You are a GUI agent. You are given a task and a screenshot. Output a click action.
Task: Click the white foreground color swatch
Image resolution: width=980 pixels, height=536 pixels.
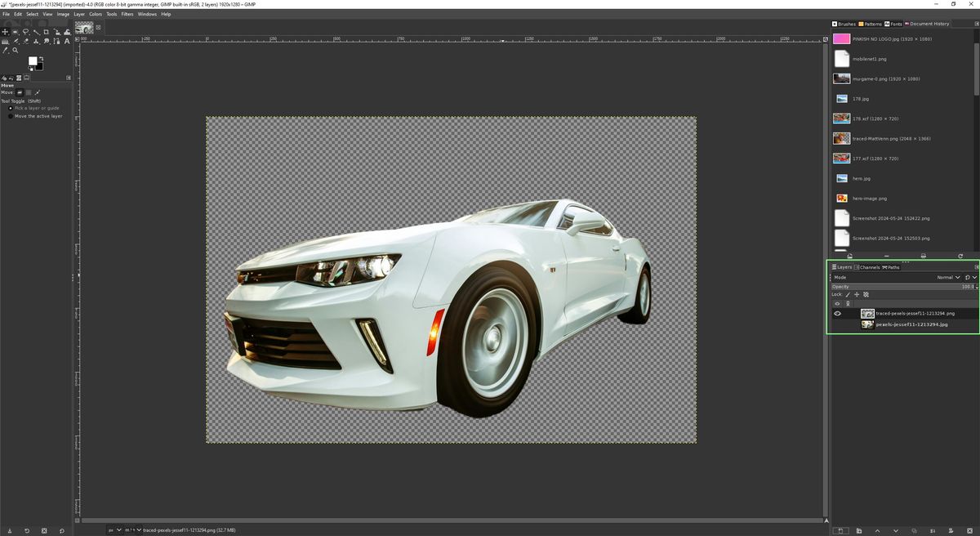(x=33, y=60)
